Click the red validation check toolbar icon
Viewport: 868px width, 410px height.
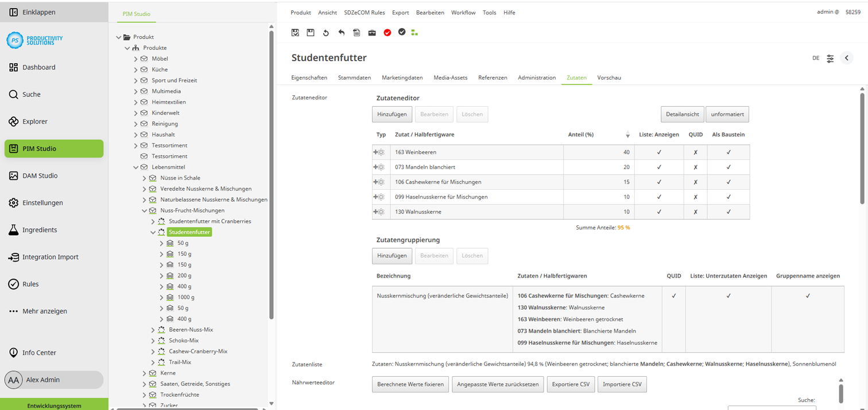[x=387, y=33]
